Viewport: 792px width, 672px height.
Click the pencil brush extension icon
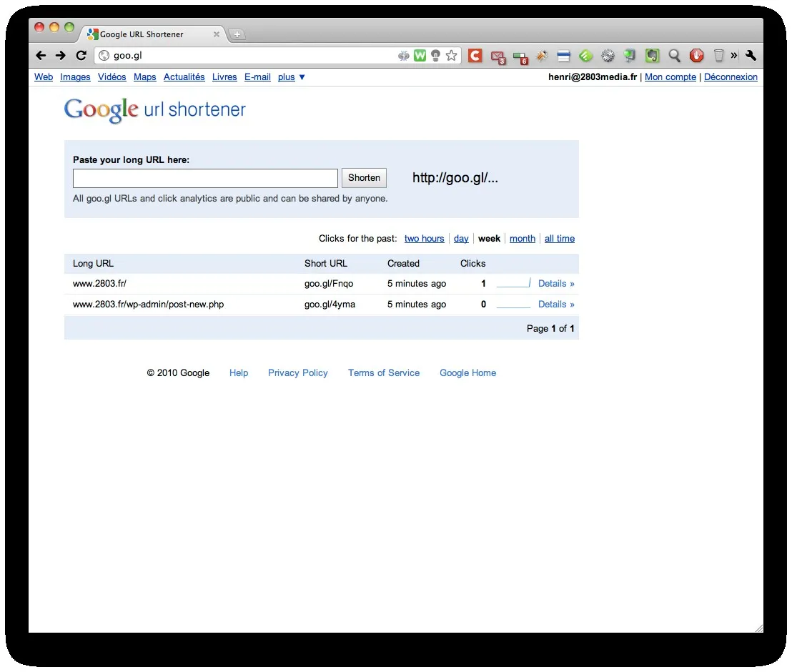click(542, 56)
